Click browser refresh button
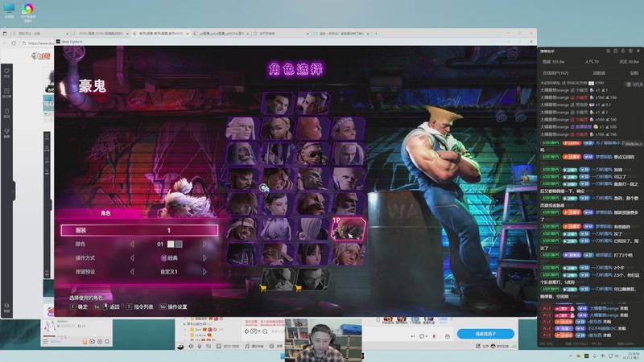 14,43
